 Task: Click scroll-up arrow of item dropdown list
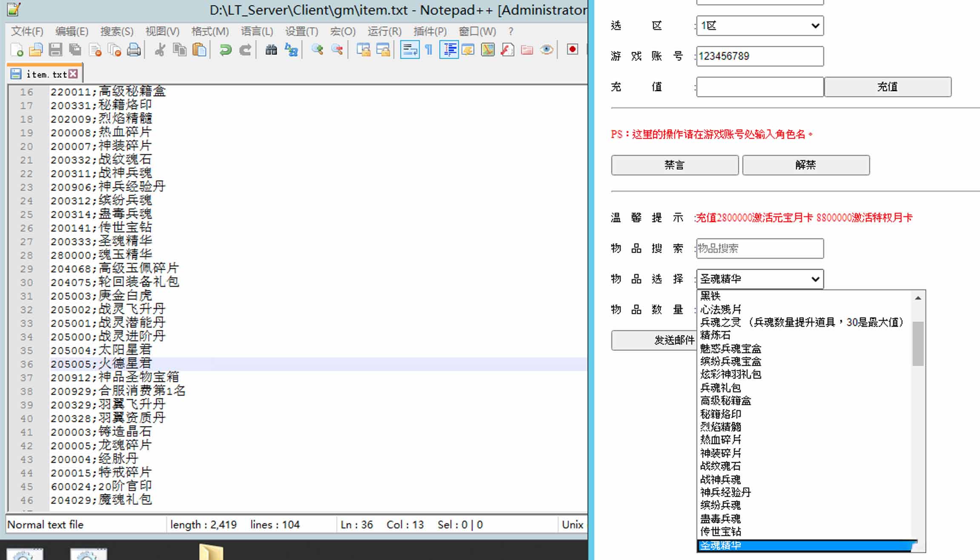pos(918,298)
